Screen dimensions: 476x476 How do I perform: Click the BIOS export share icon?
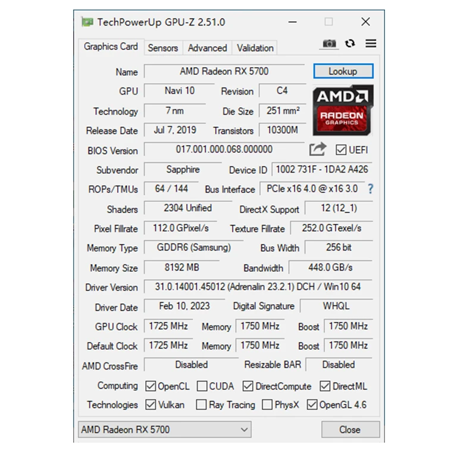pyautogui.click(x=318, y=149)
